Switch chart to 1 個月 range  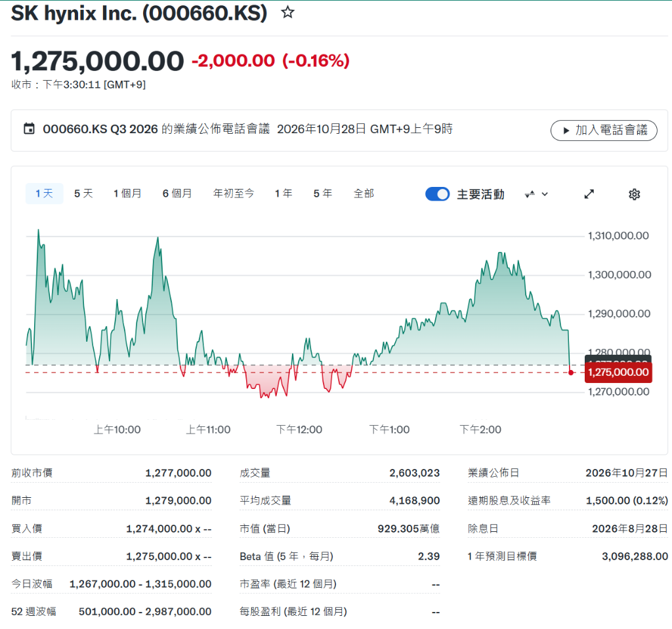tap(127, 193)
